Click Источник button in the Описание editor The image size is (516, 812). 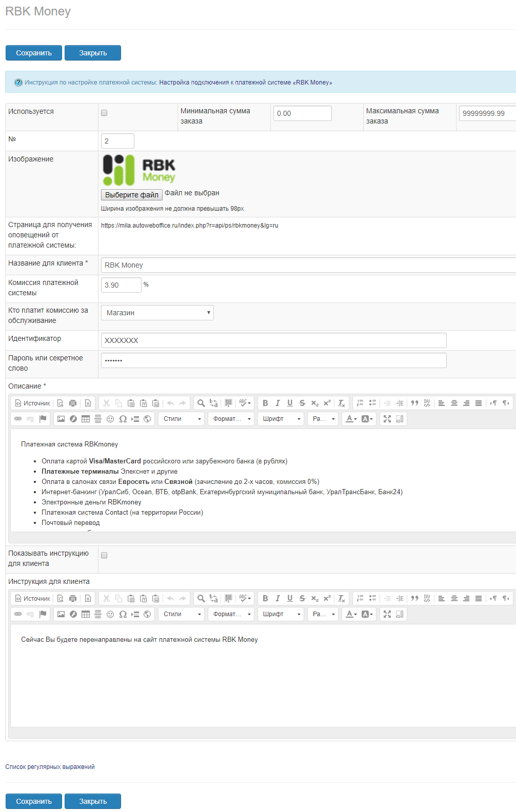click(33, 403)
